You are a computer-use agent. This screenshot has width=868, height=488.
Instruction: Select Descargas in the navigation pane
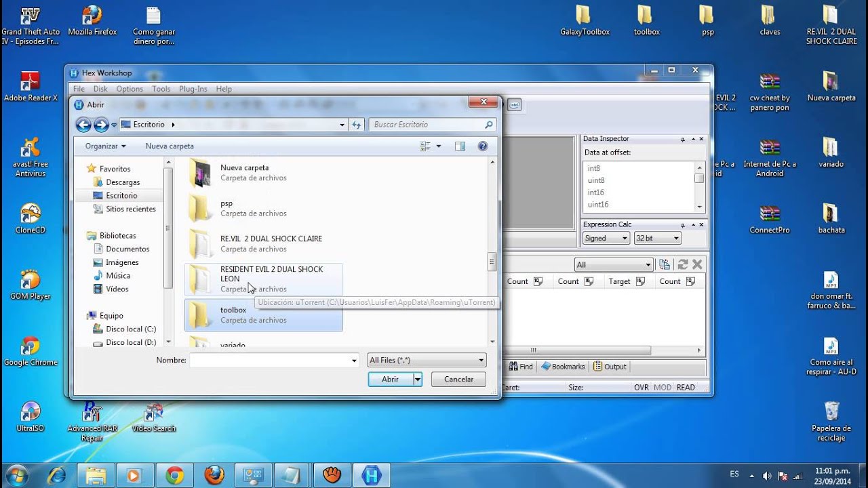(x=123, y=182)
